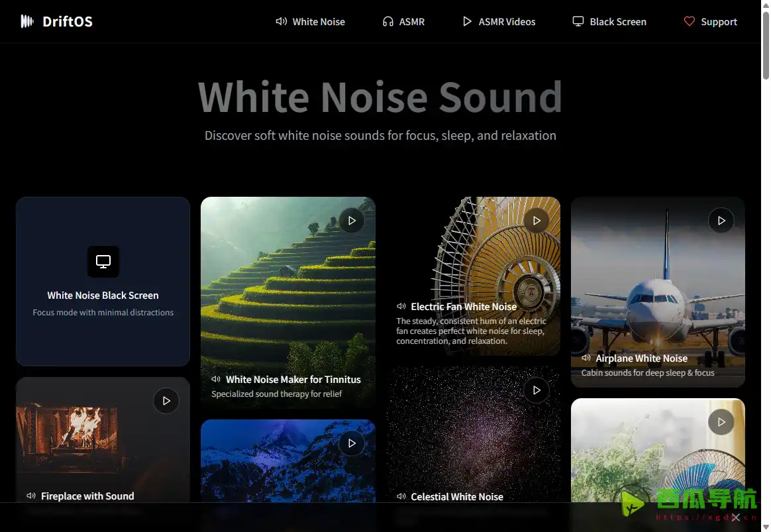This screenshot has height=532, width=771.
Task: Play the Electric Fan White Noise sound
Action: coord(537,221)
